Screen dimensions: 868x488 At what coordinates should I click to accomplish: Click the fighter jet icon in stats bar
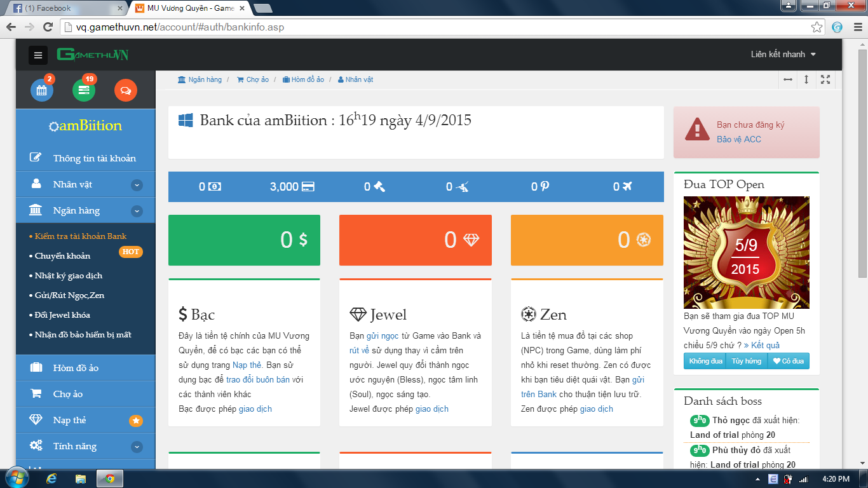(463, 187)
